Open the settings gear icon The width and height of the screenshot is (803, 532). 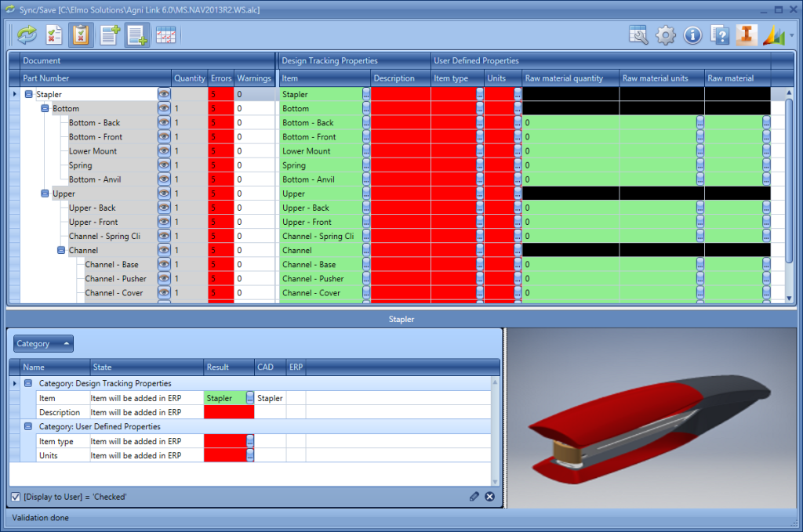[x=663, y=35]
